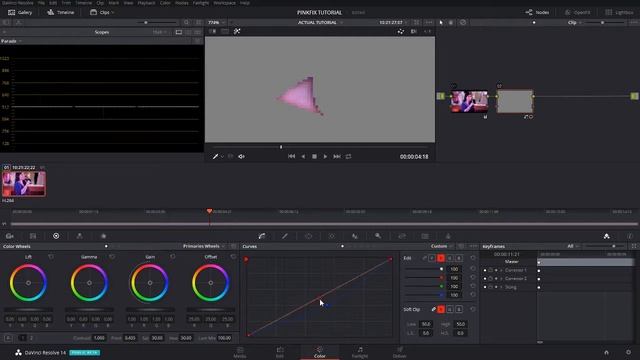Switch to the Edit page tab
The image size is (640, 360).
[x=280, y=352]
